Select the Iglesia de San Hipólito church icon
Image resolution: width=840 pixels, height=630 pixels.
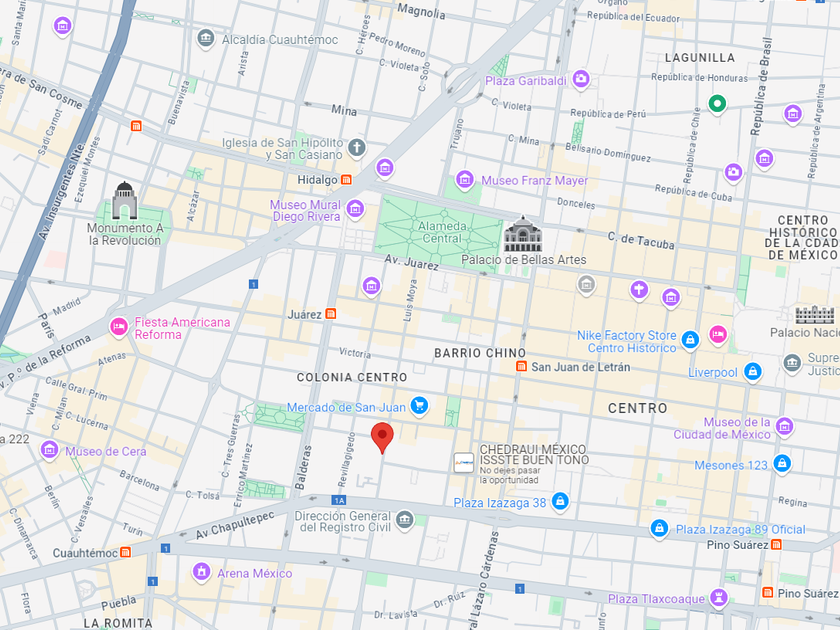click(357, 147)
